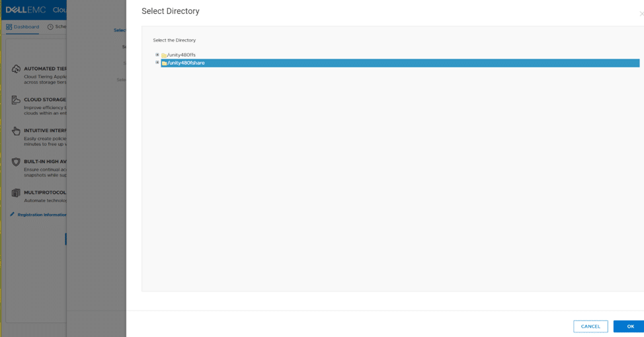Click the Automated Tiering cloud icon
This screenshot has height=337, width=644.
16,69
